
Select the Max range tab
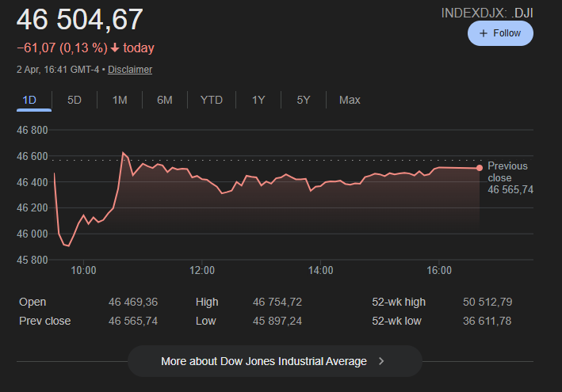350,100
